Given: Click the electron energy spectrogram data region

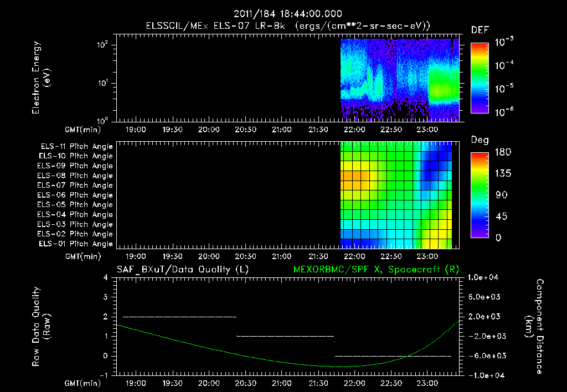Looking at the screenshot, I should pos(400,80).
